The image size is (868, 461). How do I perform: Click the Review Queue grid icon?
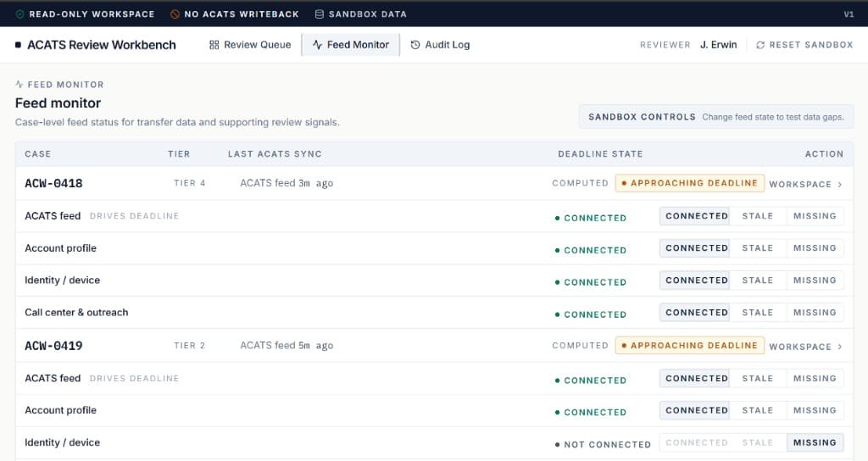click(214, 45)
